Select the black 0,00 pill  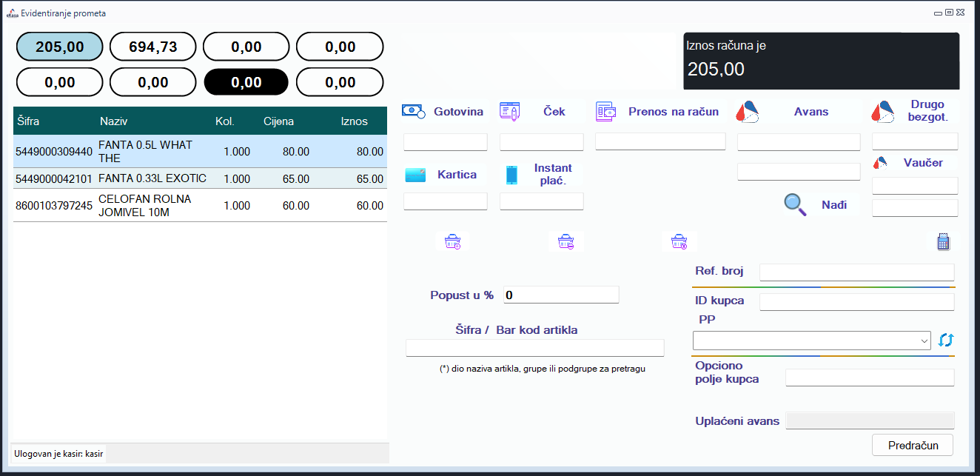246,82
